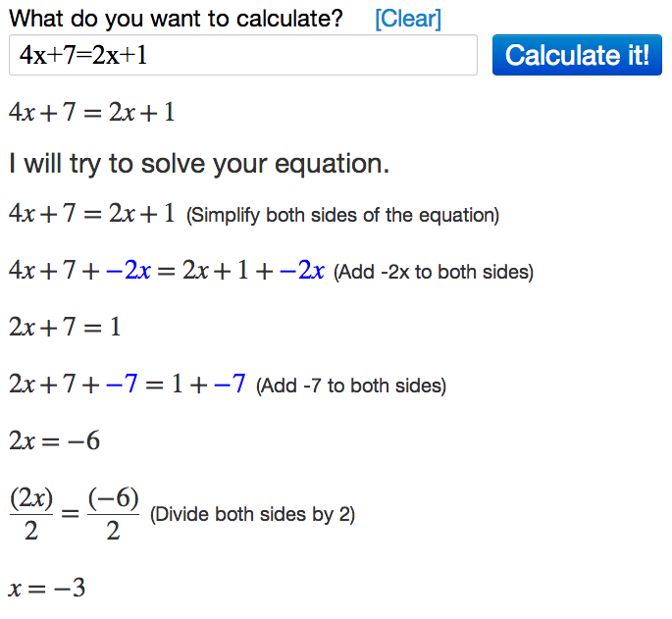Click the 4x + 7 = 2x + 1 simplify step equation
Viewport: 672px width, 619px height.
coord(91,213)
